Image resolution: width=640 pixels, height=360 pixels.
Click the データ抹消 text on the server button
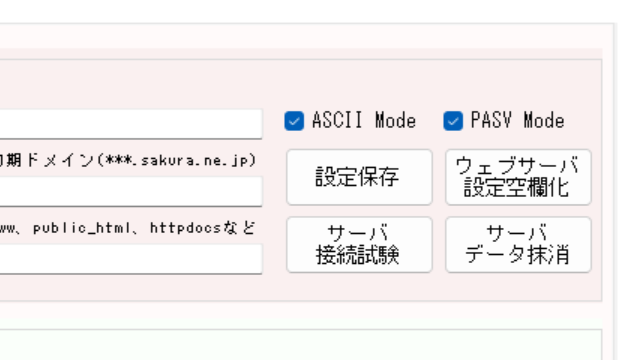[517, 255]
